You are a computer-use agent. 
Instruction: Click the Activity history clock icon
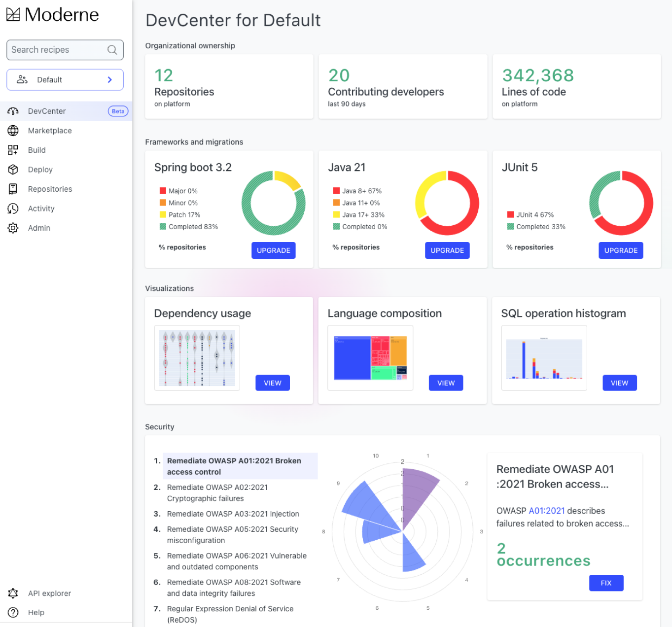click(x=13, y=209)
